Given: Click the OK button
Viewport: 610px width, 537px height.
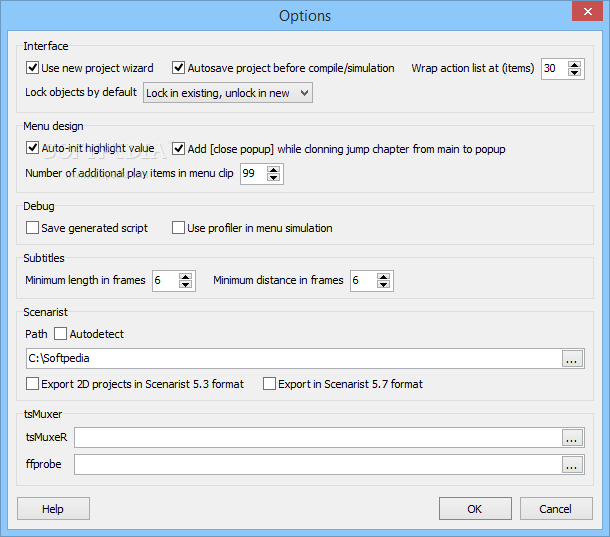Looking at the screenshot, I should pos(474,509).
